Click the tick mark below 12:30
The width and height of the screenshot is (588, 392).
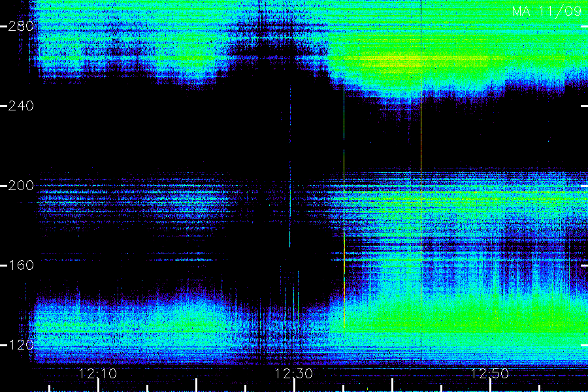pos(295,385)
